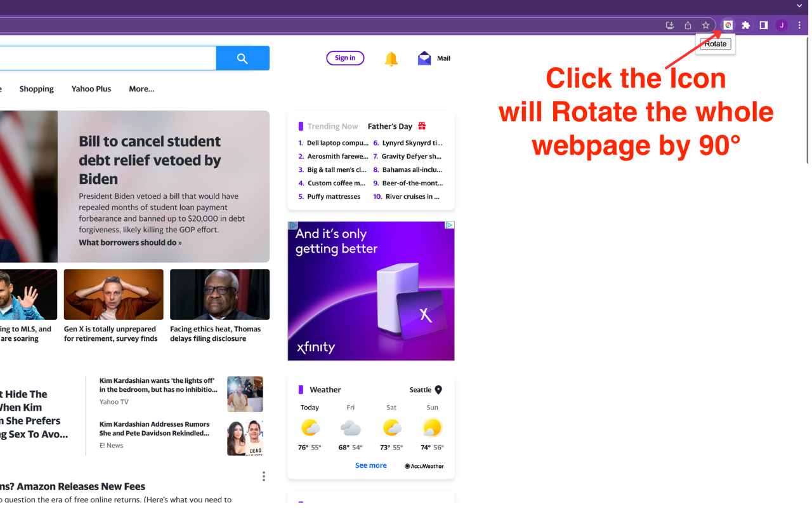Open Kim and Pete Davidson thumbnail
This screenshot has height=508, width=812.
point(245,438)
